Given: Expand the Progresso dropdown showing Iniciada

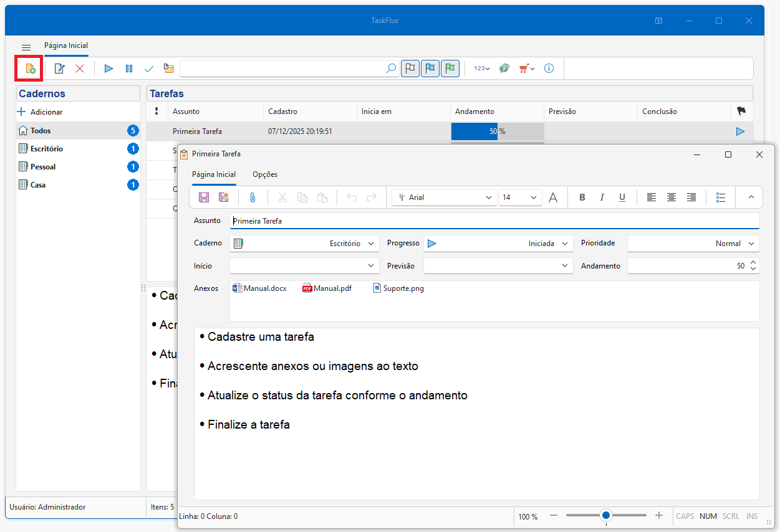Looking at the screenshot, I should pyautogui.click(x=498, y=244).
